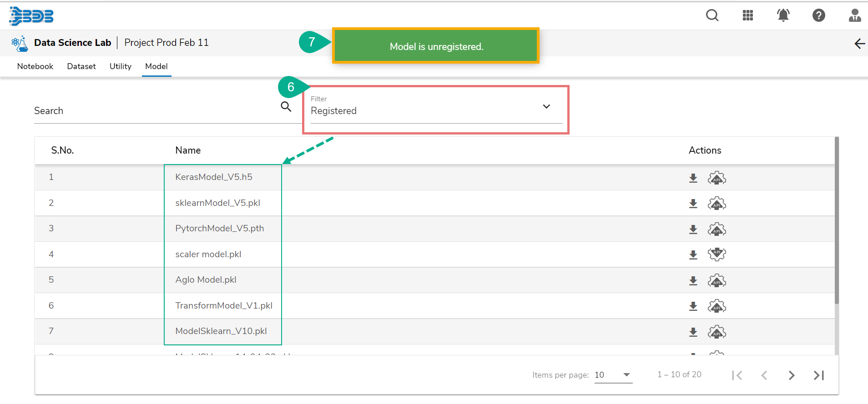Image resolution: width=868 pixels, height=404 pixels.
Task: Open the user profile icon
Action: [x=854, y=16]
